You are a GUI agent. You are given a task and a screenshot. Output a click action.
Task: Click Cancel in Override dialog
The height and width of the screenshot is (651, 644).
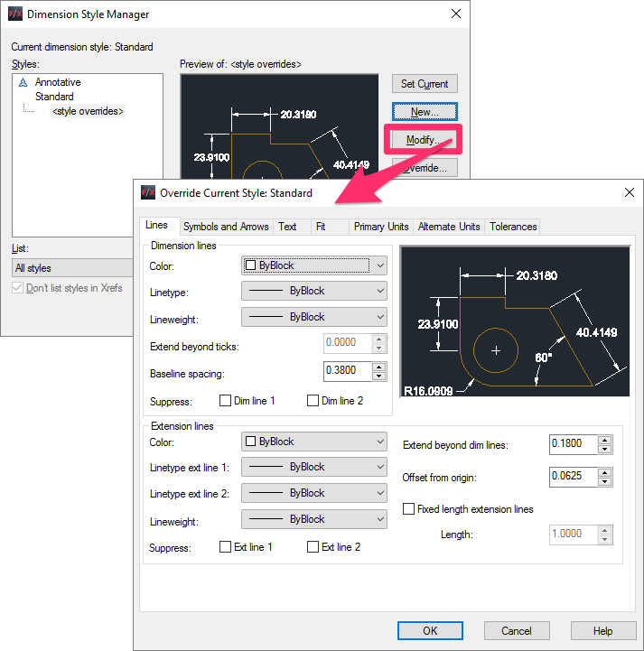[517, 630]
